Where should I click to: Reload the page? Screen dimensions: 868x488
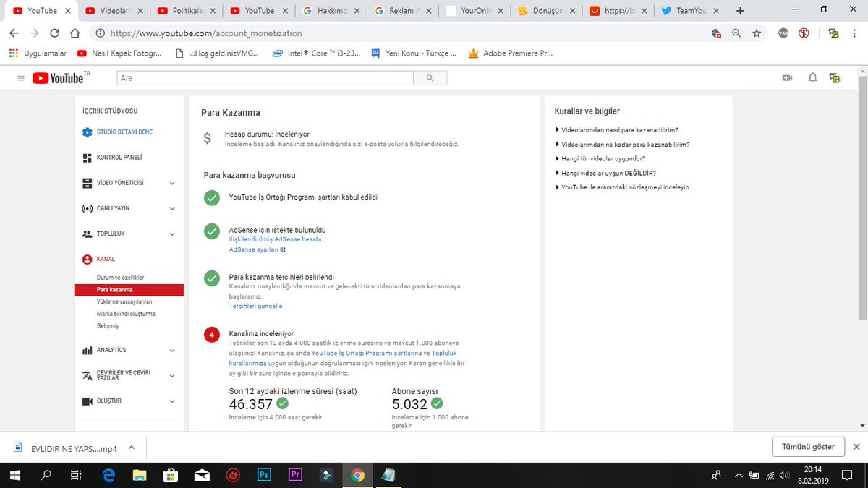tap(54, 33)
